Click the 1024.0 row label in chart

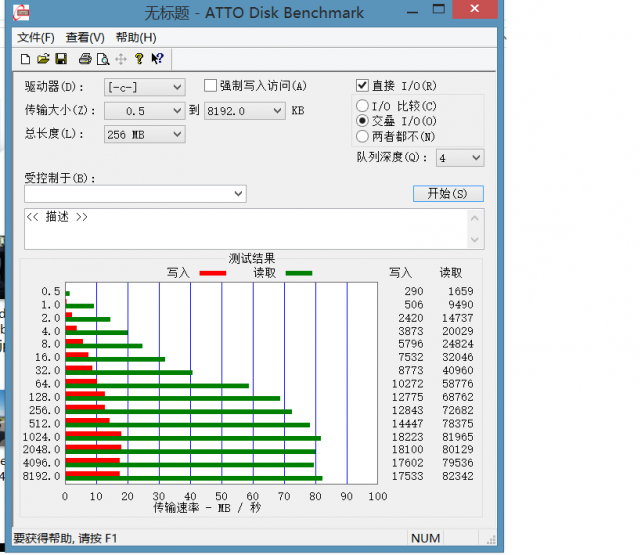[41, 437]
